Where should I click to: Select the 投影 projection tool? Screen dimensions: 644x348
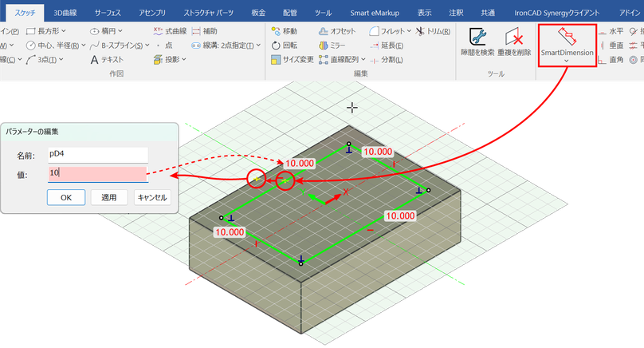[167, 60]
